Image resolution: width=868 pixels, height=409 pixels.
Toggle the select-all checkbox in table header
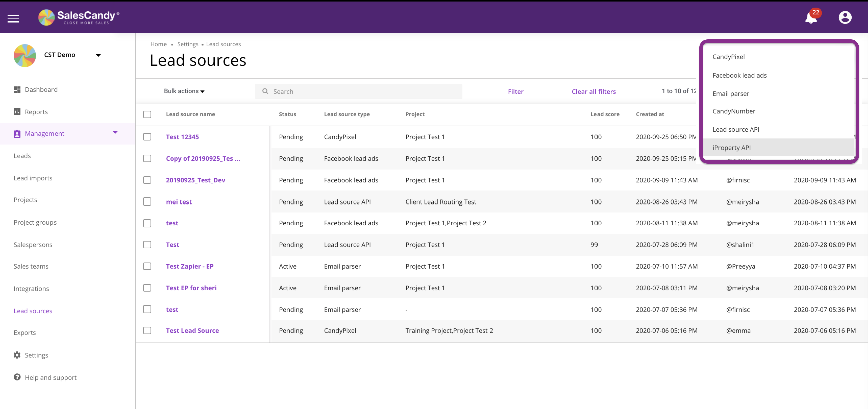147,115
